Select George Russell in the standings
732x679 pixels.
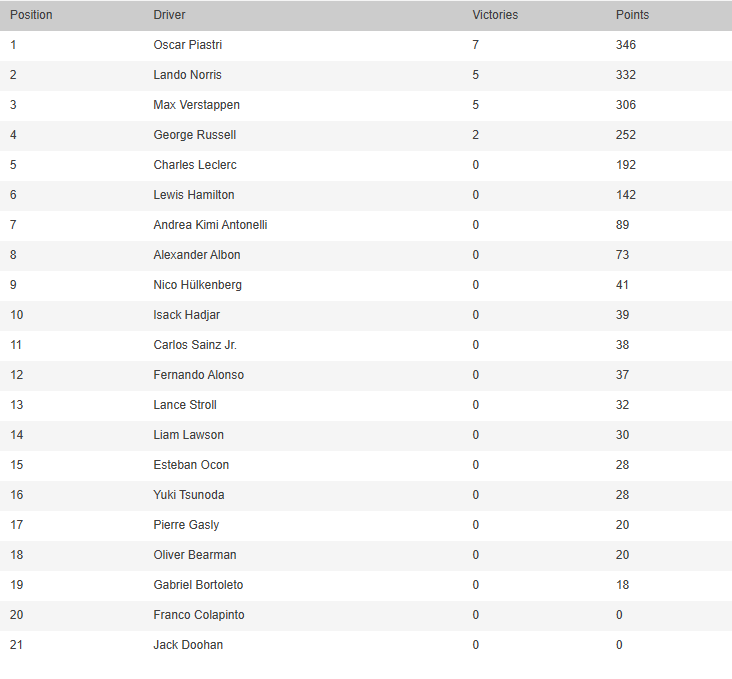194,135
